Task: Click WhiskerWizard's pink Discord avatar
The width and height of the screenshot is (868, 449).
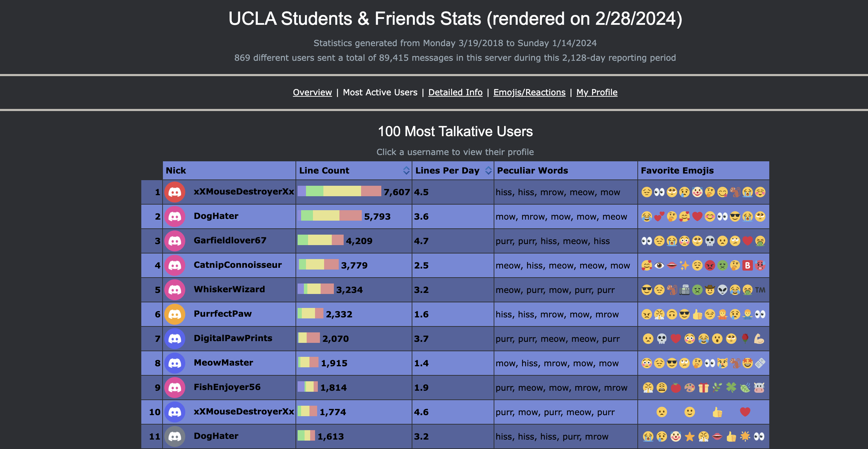Action: 175,290
